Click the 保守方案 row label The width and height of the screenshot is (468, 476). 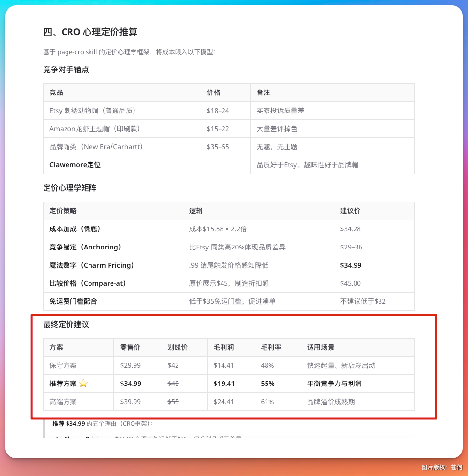(63, 365)
